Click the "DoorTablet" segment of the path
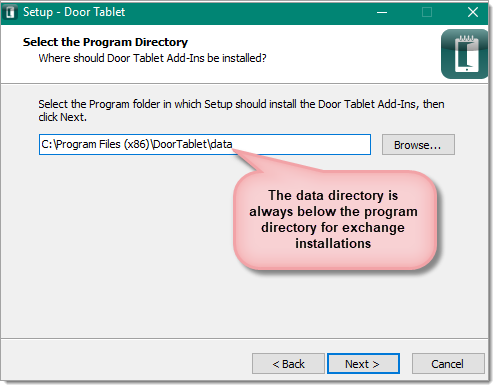 [x=180, y=145]
